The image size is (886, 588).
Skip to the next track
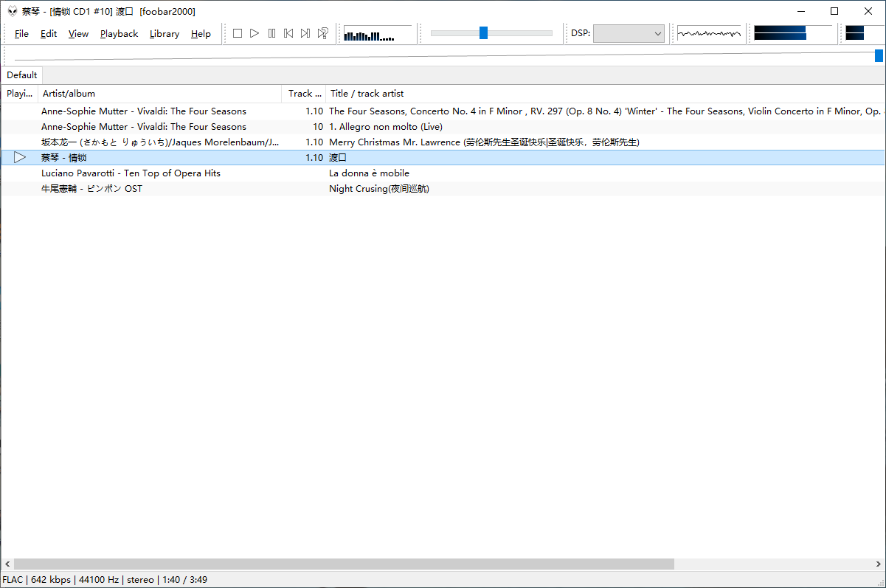click(305, 33)
